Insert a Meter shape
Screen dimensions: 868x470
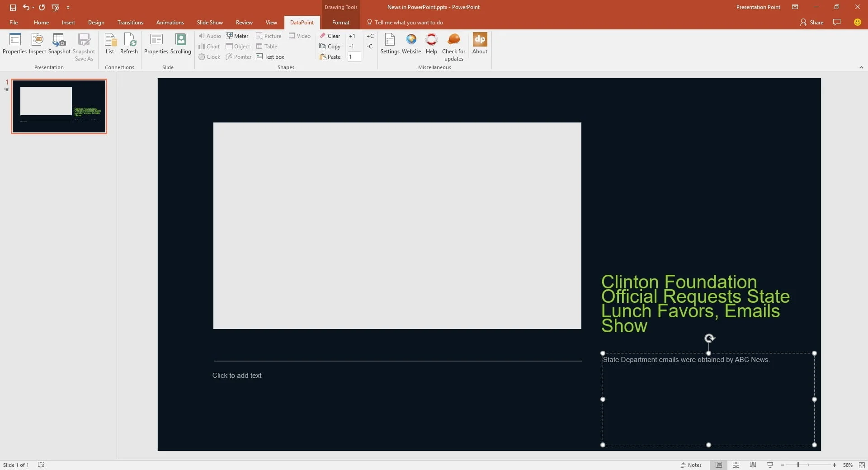click(237, 36)
